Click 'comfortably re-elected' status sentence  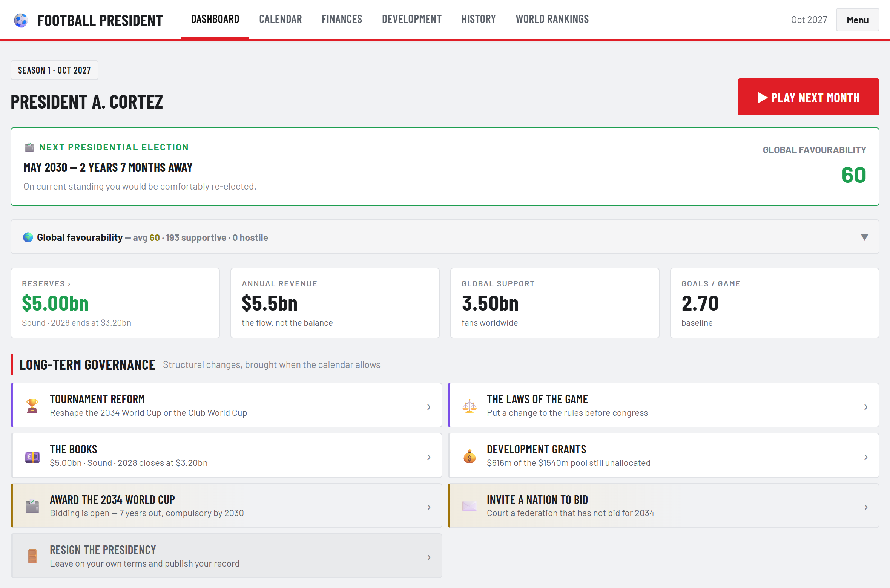140,187
